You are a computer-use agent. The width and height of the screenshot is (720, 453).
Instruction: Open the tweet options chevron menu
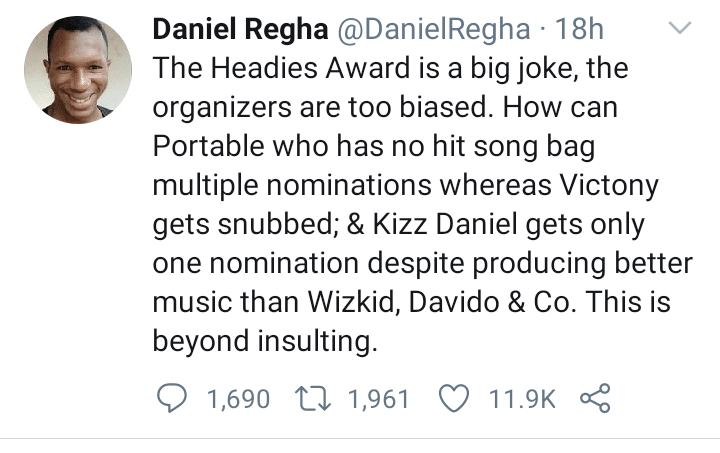pyautogui.click(x=679, y=31)
